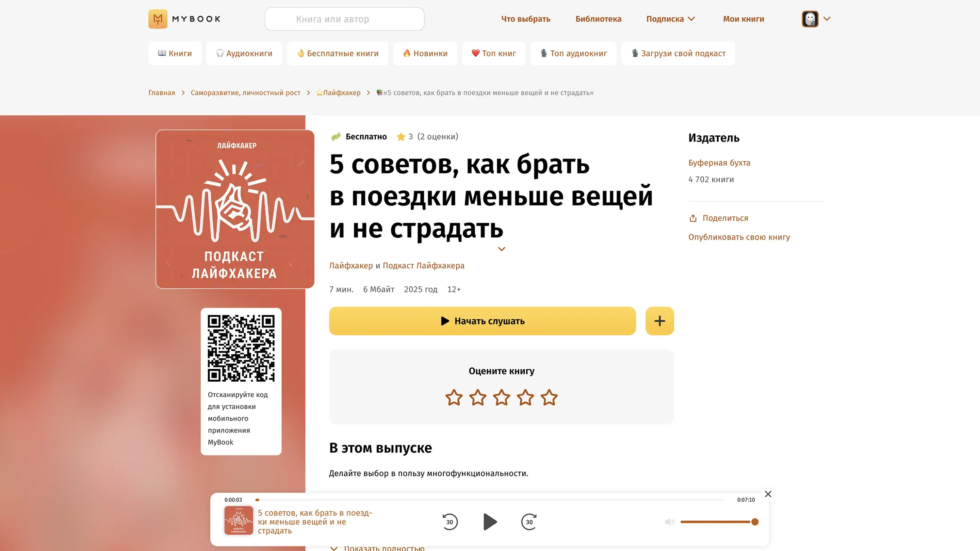The height and width of the screenshot is (551, 980).
Task: Add book with the plus button
Action: [660, 321]
